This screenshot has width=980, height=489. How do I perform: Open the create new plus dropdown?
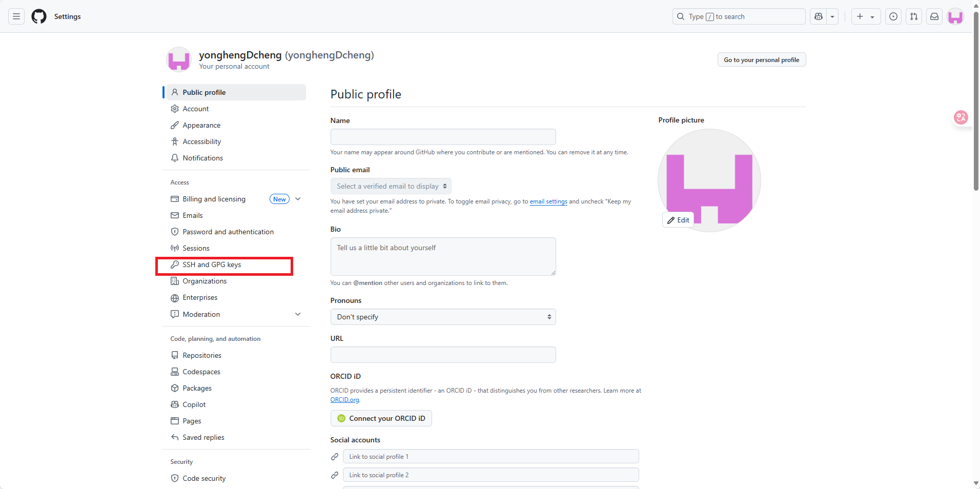coord(866,16)
